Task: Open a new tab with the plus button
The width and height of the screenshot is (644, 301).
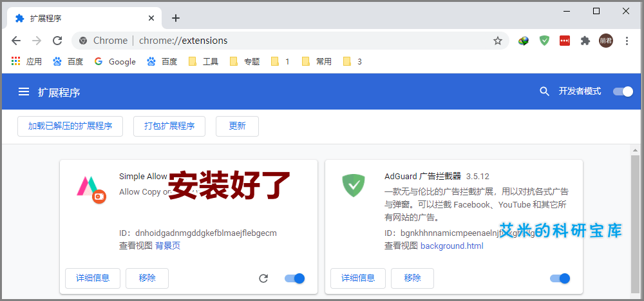Action: 176,18
